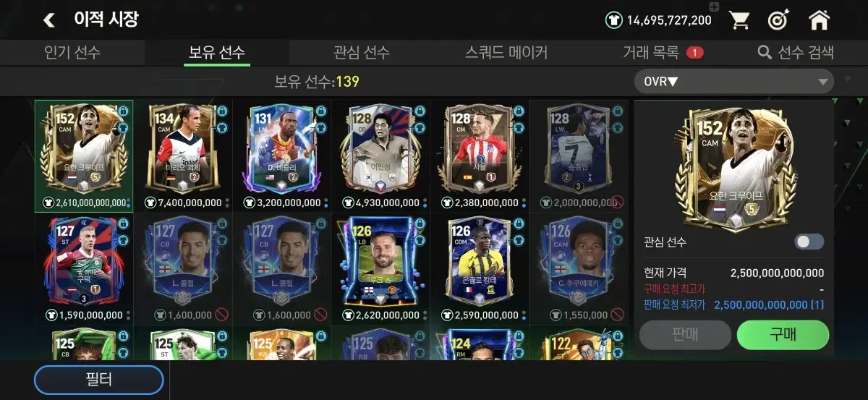Image resolution: width=868 pixels, height=400 pixels.
Task: Select the 127 ST card priced 1,590,000,000
Action: tap(84, 268)
